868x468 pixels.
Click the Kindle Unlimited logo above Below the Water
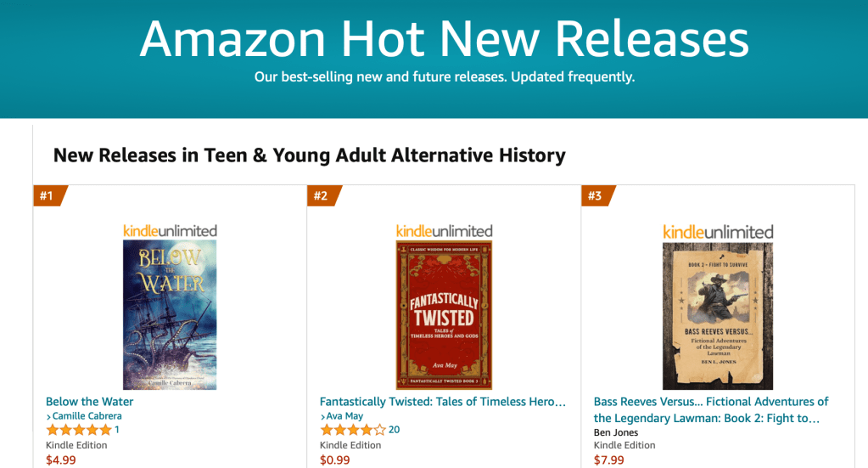click(x=170, y=230)
